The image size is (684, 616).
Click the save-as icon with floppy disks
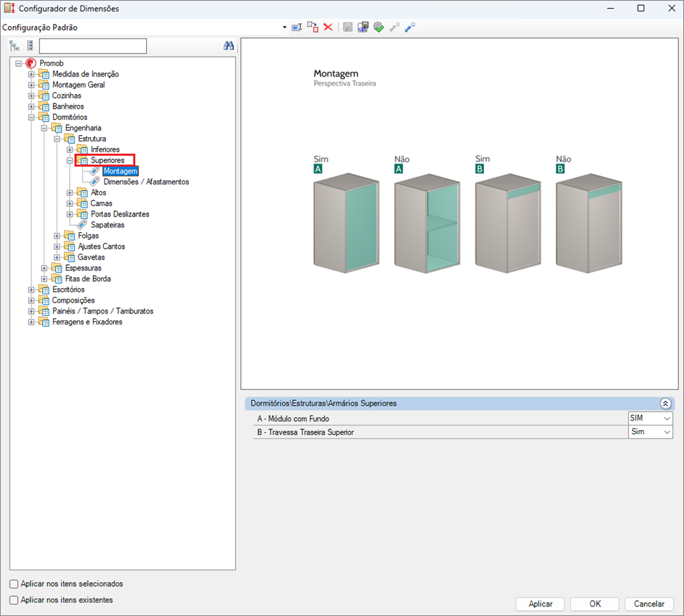[x=363, y=27]
